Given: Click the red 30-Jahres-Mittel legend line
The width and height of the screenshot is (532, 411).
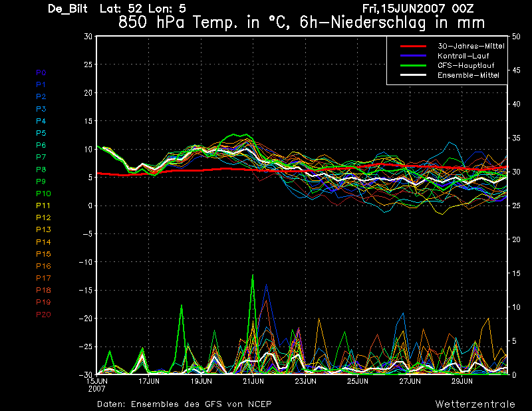Looking at the screenshot, I should pyautogui.click(x=413, y=46).
